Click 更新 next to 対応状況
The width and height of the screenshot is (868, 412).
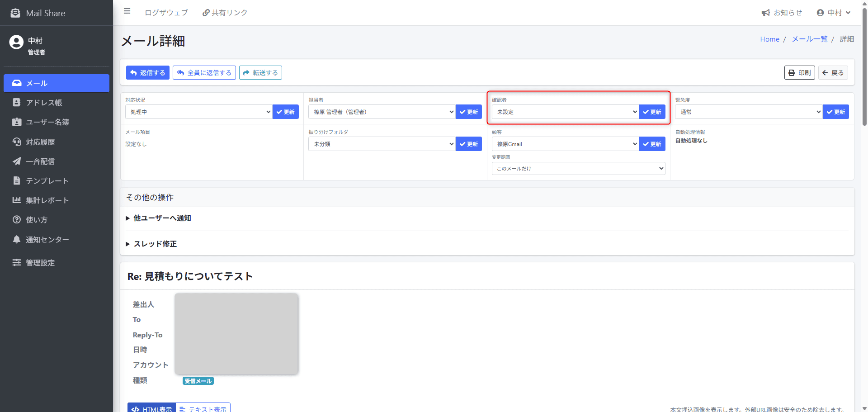coord(285,112)
